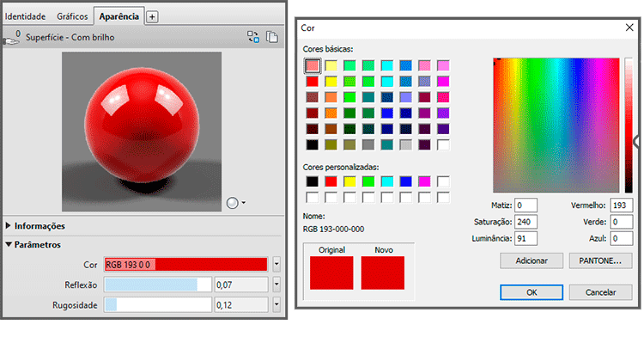Click the duplicate asset icon in Superfície header
644x337 pixels.
click(272, 37)
